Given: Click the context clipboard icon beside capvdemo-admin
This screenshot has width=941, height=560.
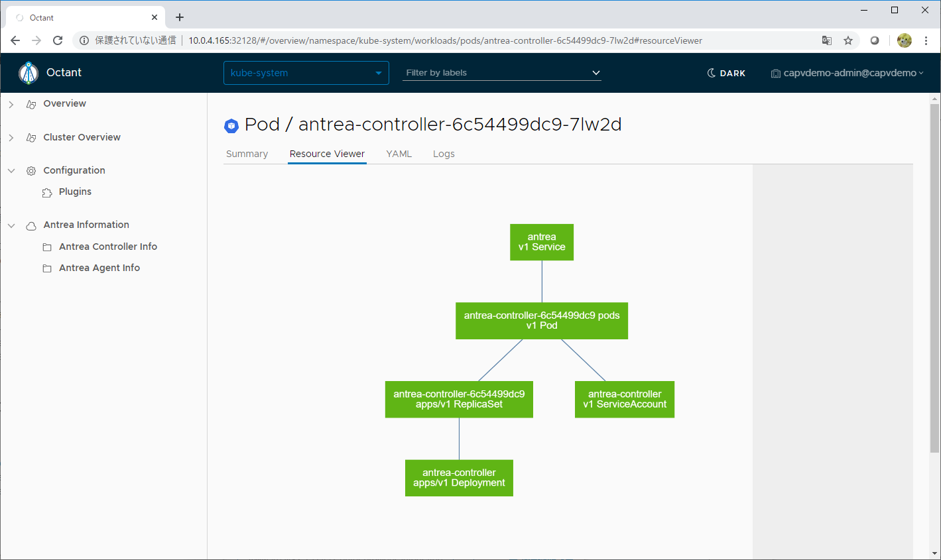Looking at the screenshot, I should click(775, 74).
